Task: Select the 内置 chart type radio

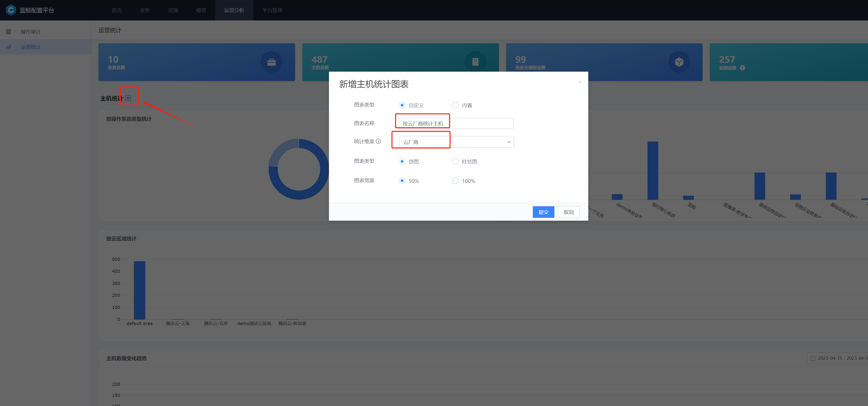Action: click(455, 105)
